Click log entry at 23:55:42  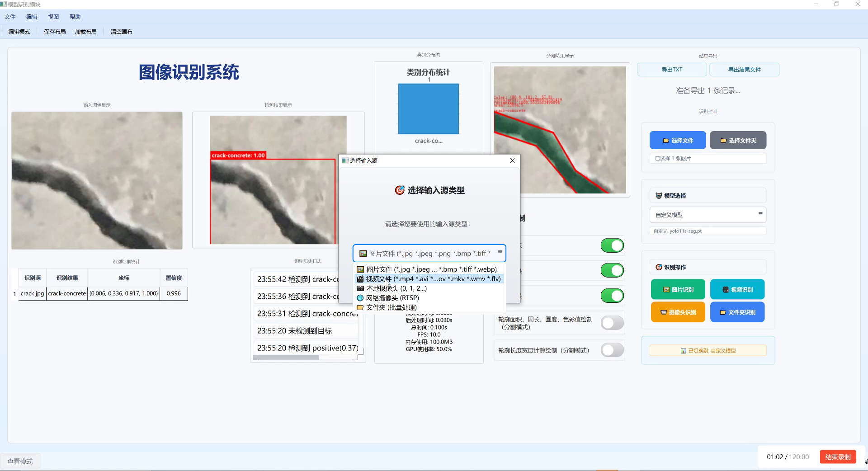[x=297, y=279]
